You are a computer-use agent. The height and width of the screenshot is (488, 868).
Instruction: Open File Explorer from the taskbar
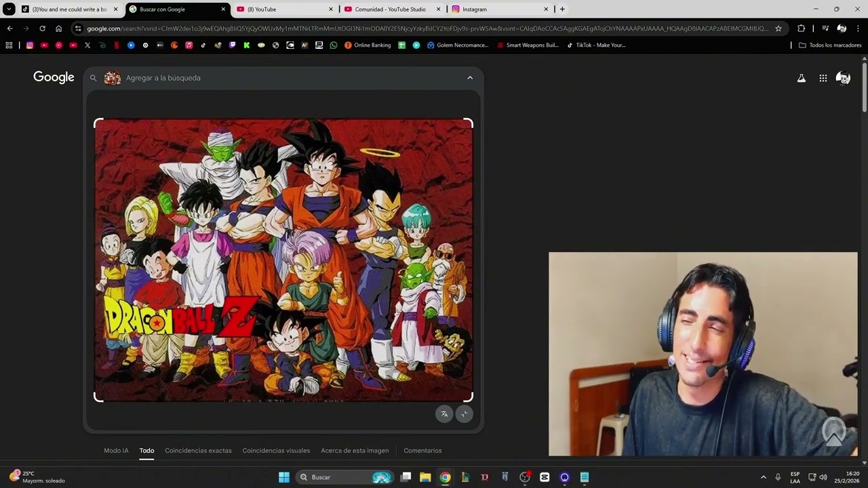pos(425,477)
